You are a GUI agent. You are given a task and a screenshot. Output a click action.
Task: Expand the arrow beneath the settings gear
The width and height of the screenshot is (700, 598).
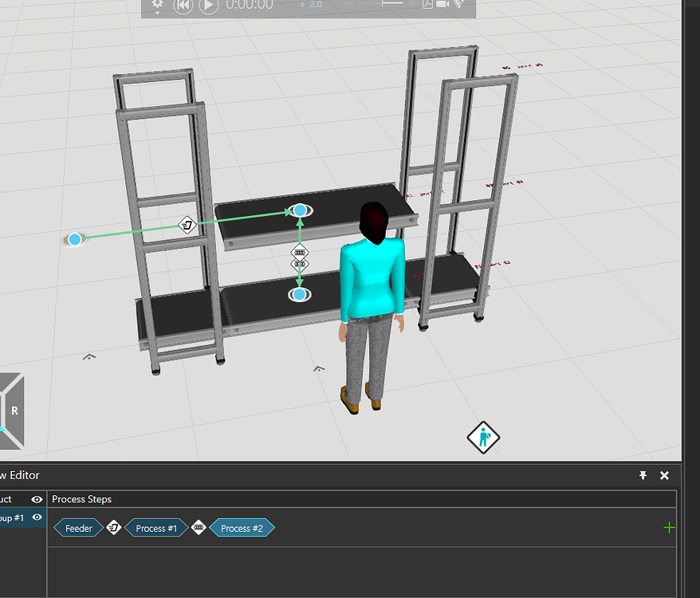coord(157,14)
